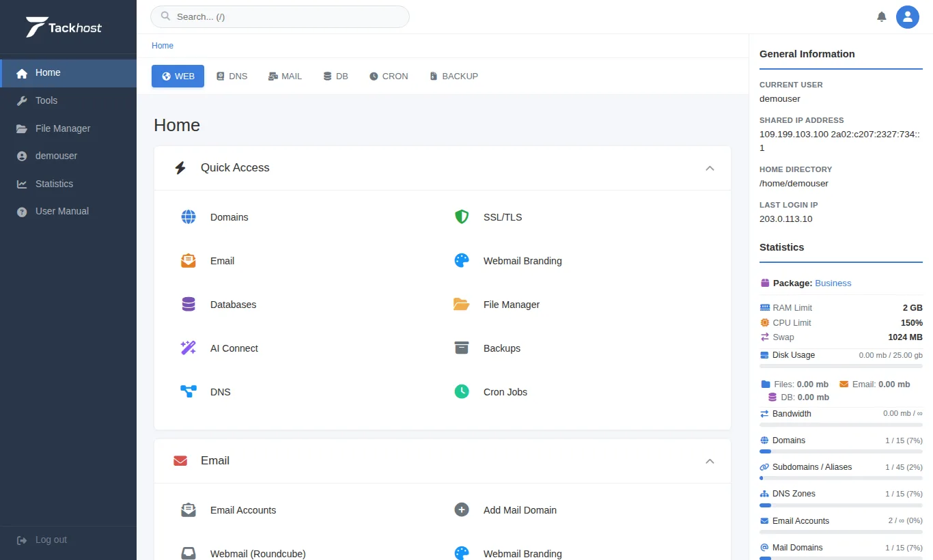
Task: Open the notifications bell
Action: click(x=882, y=16)
